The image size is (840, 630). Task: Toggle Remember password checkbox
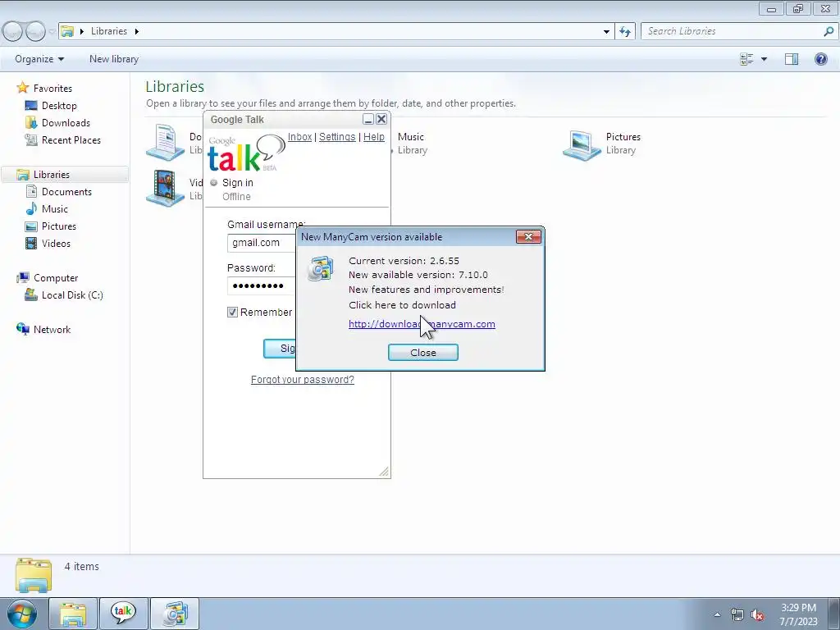point(232,313)
